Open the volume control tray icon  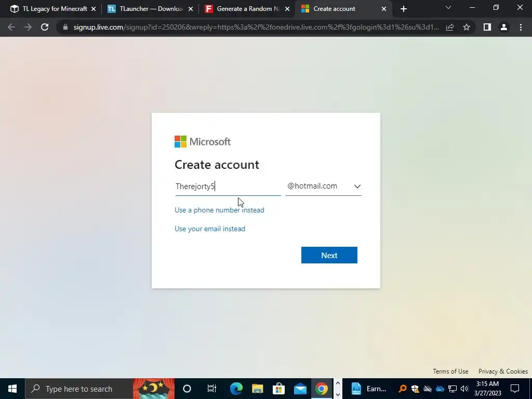pyautogui.click(x=464, y=389)
